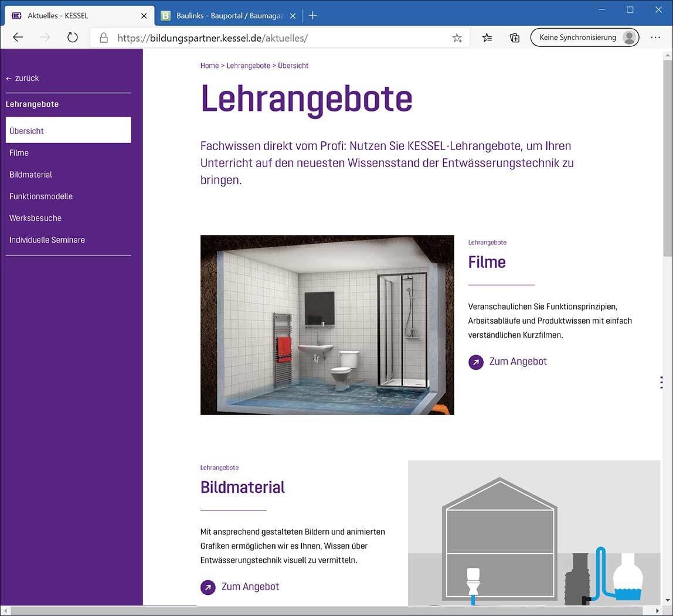This screenshot has height=616, width=673.
Task: Click Keine Synchronisierung button
Action: pos(584,38)
